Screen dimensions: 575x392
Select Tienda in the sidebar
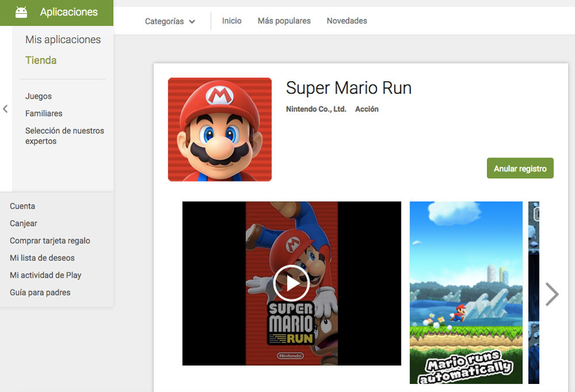41,60
